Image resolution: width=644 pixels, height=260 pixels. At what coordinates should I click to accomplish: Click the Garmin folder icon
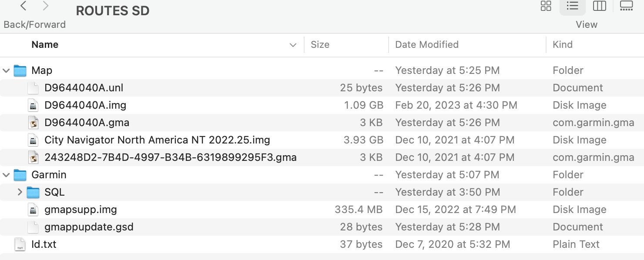tap(20, 175)
